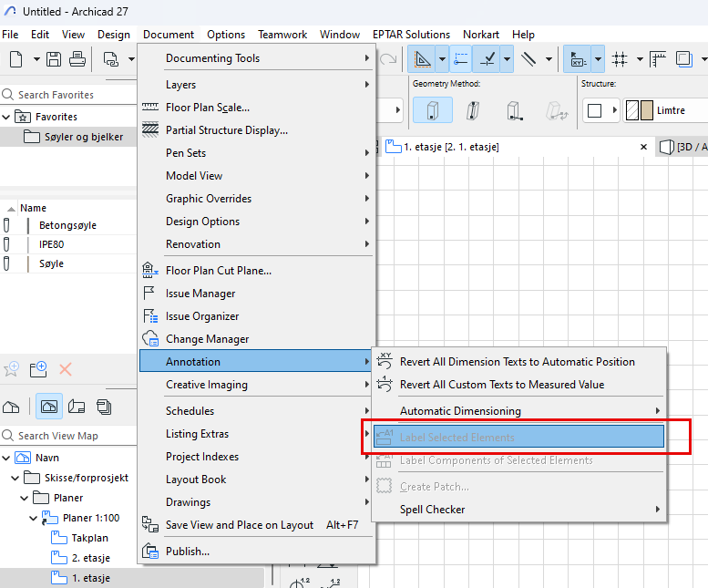Toggle the grid display toolbar button
The width and height of the screenshot is (708, 588).
coord(621,59)
